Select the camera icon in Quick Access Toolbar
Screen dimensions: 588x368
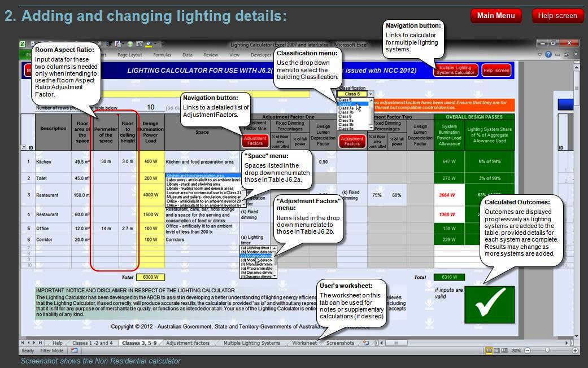(x=139, y=42)
